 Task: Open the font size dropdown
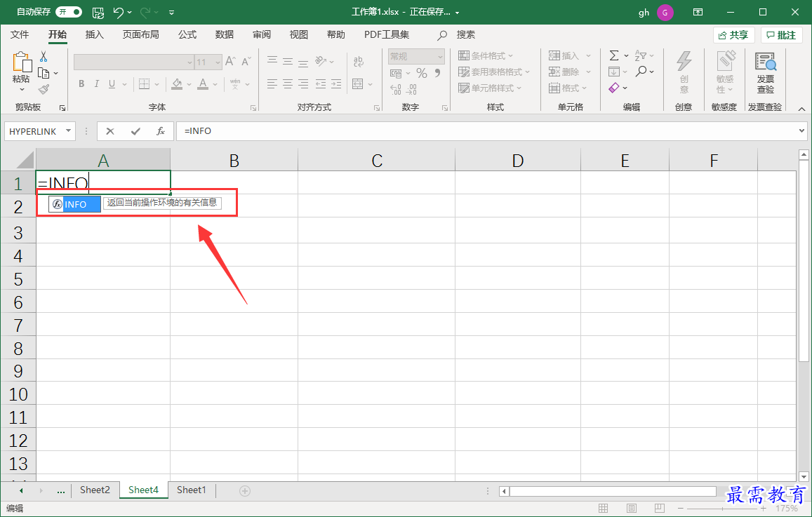pos(218,62)
